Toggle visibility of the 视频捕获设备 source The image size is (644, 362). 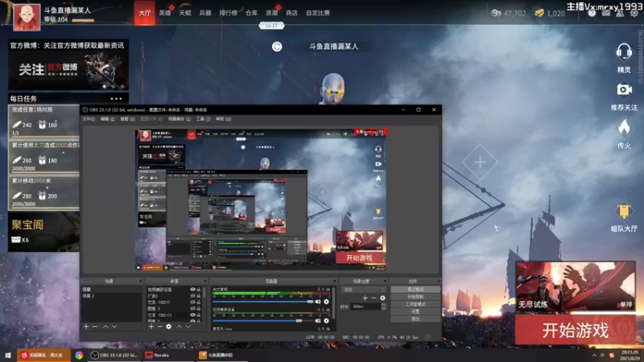[x=192, y=290]
